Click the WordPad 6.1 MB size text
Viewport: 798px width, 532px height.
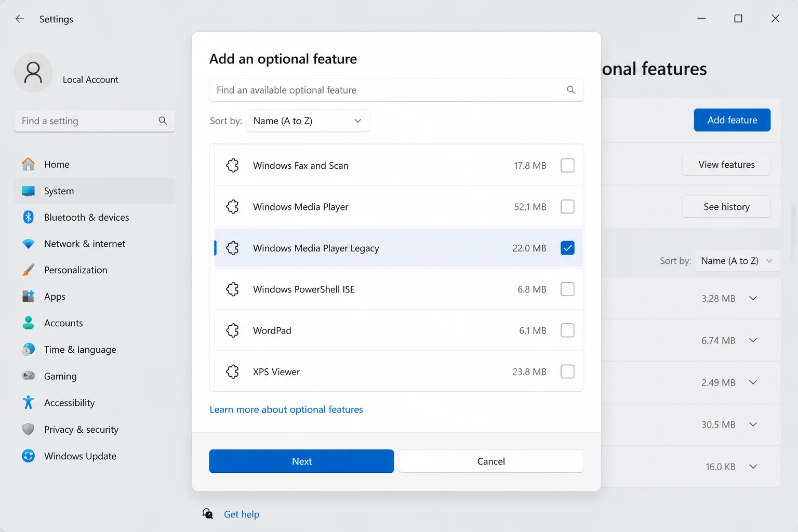pyautogui.click(x=533, y=330)
